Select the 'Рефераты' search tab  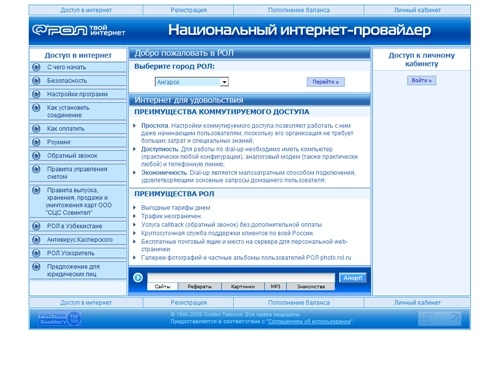(200, 286)
